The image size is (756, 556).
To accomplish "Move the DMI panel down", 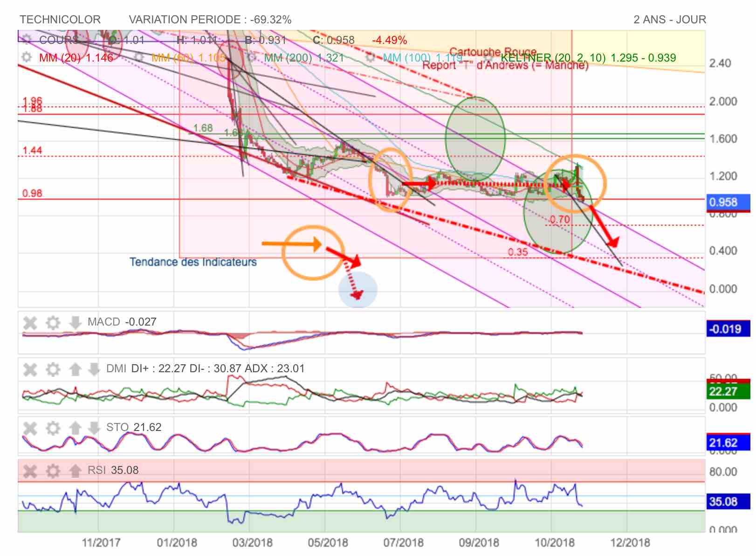I will pyautogui.click(x=94, y=369).
